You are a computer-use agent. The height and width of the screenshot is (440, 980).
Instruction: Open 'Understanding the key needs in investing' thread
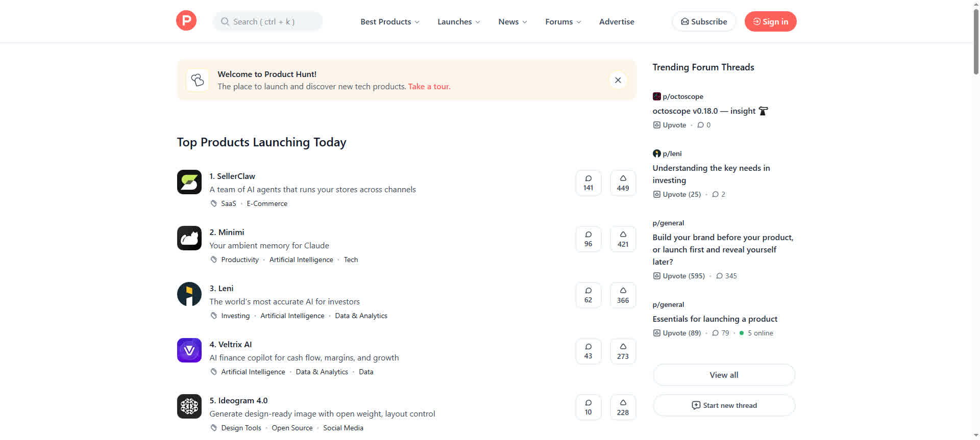point(711,174)
